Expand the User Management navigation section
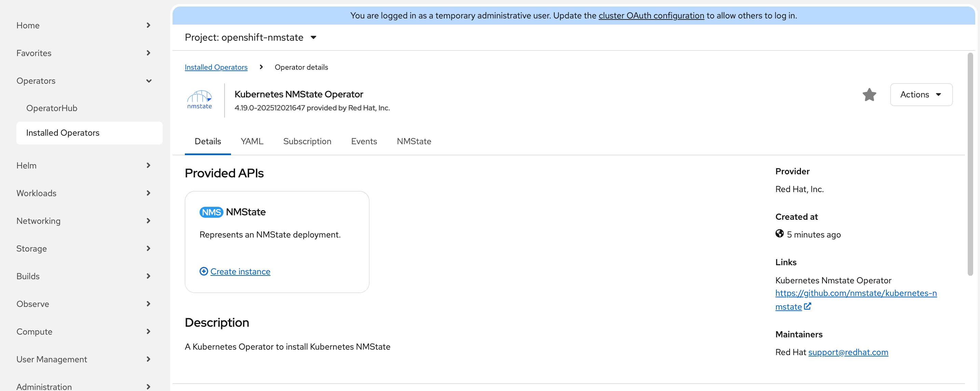 [84, 360]
